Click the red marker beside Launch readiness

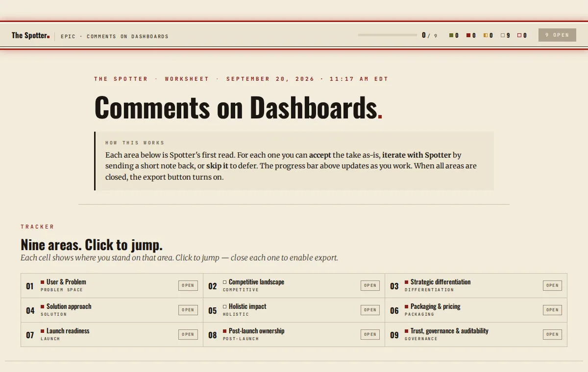(x=43, y=331)
